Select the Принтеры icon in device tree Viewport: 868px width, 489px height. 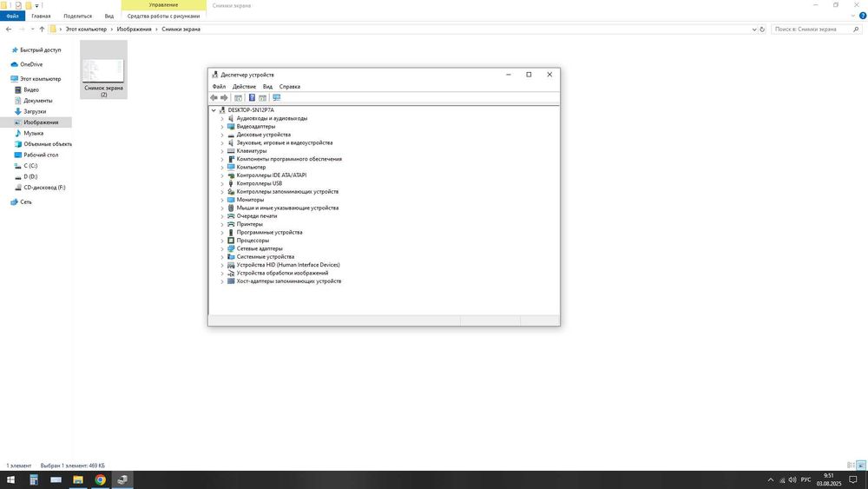[231, 224]
